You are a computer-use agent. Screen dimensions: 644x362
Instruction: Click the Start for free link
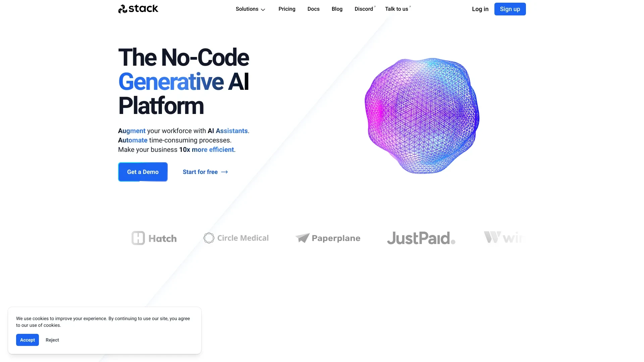coord(205,172)
